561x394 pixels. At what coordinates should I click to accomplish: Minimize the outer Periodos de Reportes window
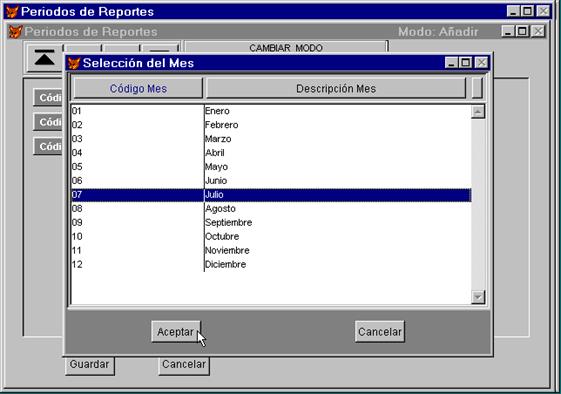tap(513, 11)
